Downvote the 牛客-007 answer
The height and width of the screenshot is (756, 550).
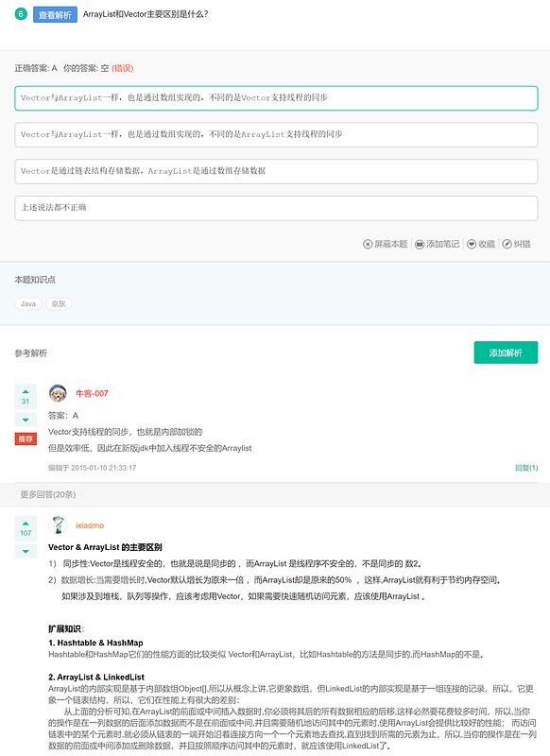click(x=26, y=420)
